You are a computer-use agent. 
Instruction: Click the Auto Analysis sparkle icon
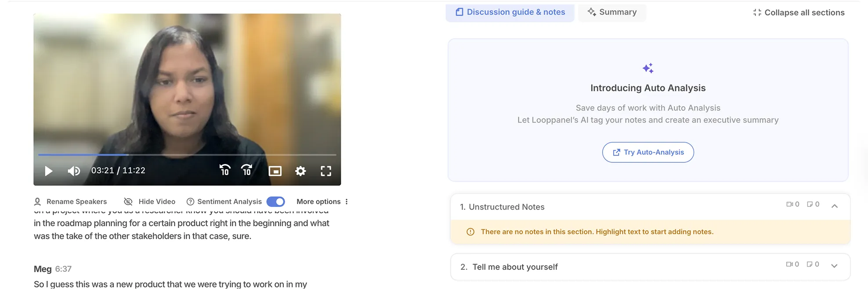tap(648, 68)
